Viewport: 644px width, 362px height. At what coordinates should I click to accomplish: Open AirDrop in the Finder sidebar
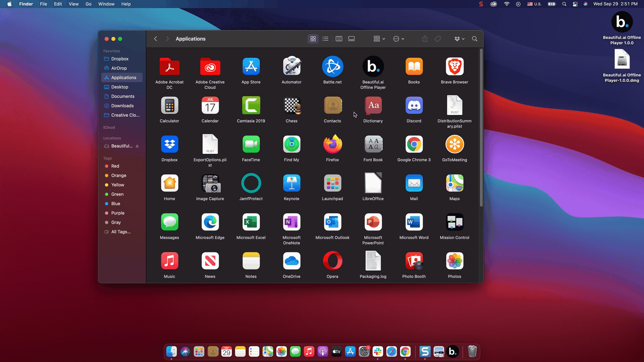coord(122,68)
